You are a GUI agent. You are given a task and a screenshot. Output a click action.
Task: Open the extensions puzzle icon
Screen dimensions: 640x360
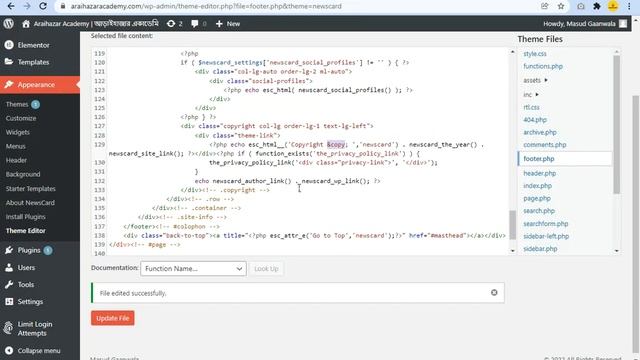[597, 6]
